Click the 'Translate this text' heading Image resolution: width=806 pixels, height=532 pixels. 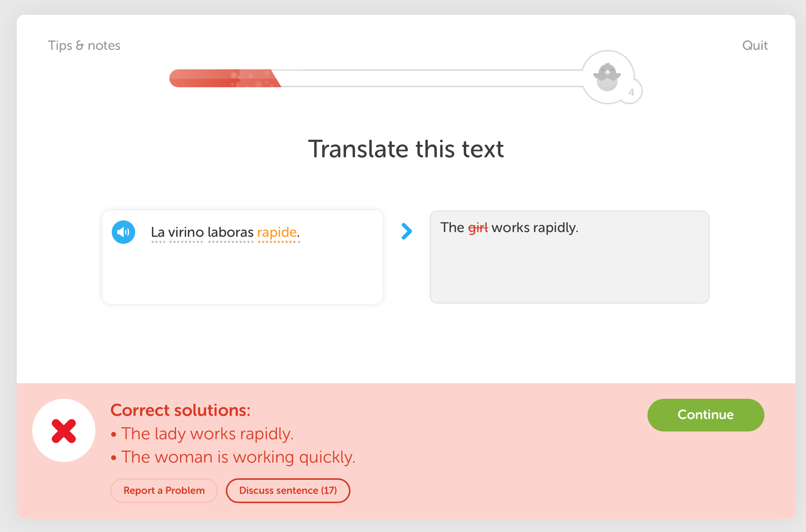406,149
